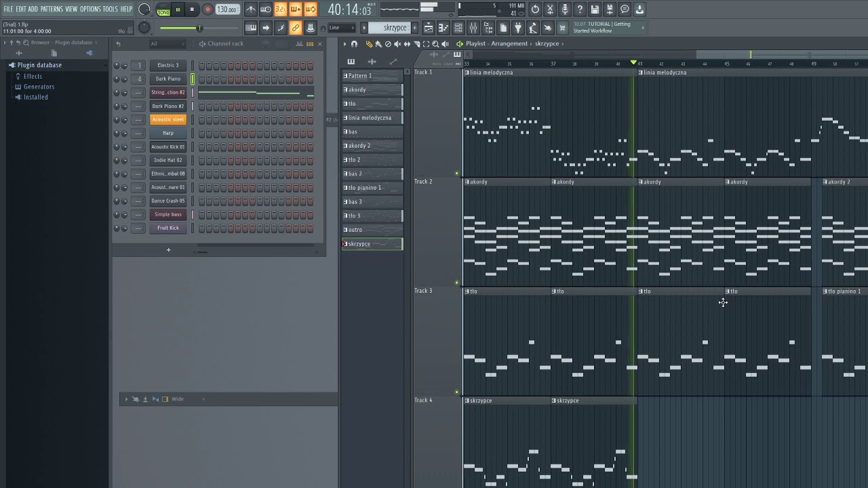The image size is (868, 488).
Task: Arm the record button
Action: pos(208,9)
